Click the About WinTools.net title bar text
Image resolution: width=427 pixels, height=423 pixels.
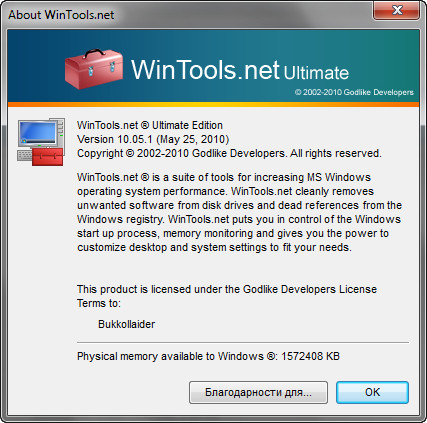[x=61, y=15]
